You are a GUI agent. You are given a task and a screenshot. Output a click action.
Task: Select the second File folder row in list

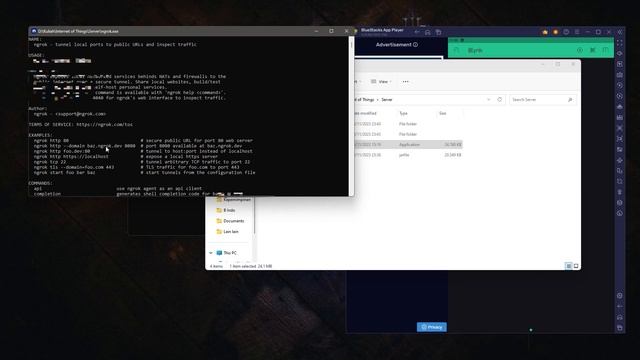coord(408,134)
